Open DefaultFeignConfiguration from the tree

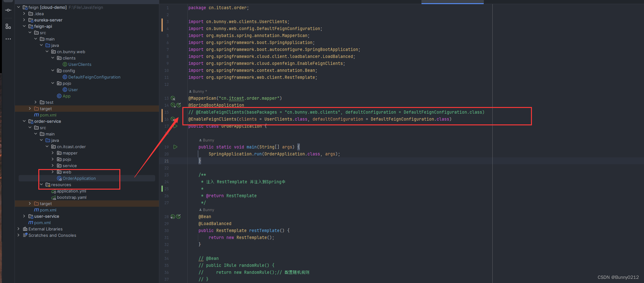[x=94, y=77]
